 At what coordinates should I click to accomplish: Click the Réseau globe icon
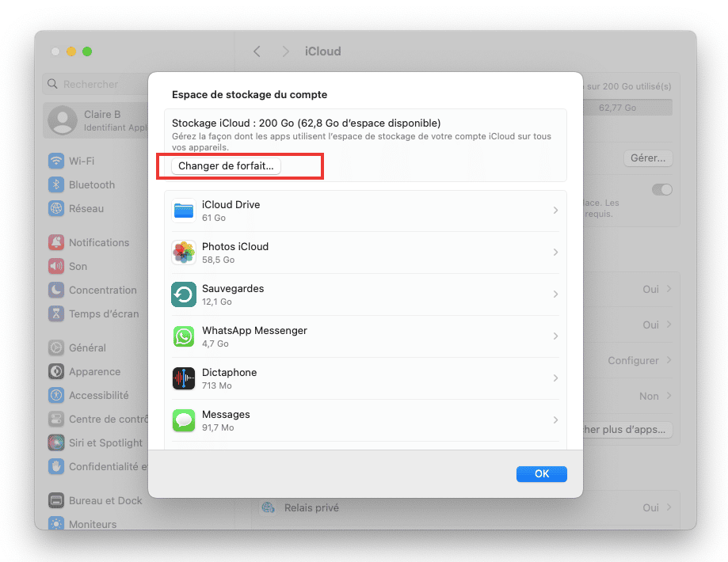coord(56,208)
